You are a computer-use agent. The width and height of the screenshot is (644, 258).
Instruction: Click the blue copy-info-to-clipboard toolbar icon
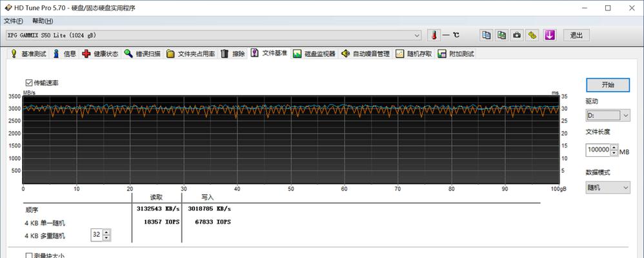487,35
